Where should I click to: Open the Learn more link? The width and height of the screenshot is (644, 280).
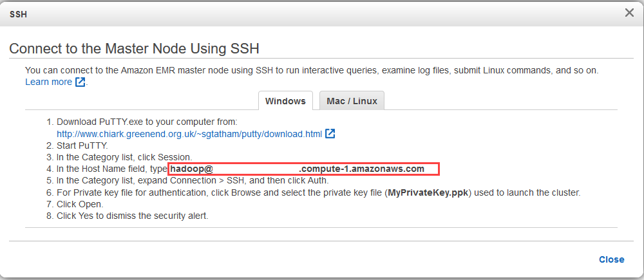[48, 82]
